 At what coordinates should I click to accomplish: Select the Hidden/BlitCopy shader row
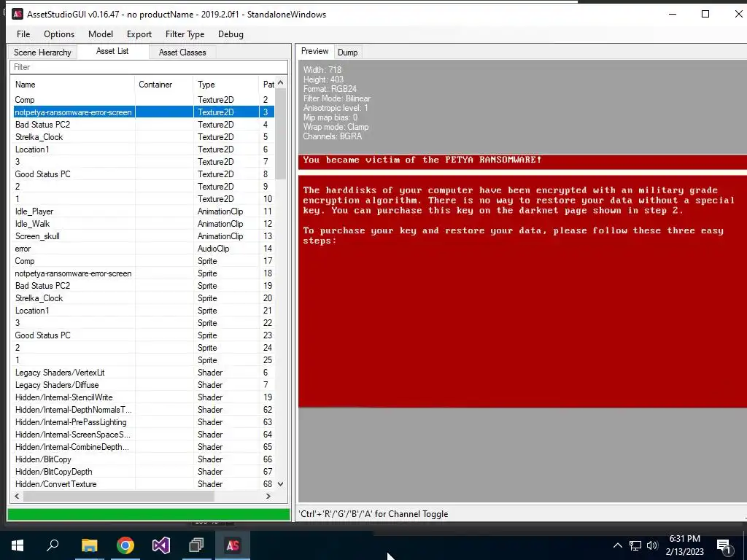143,459
